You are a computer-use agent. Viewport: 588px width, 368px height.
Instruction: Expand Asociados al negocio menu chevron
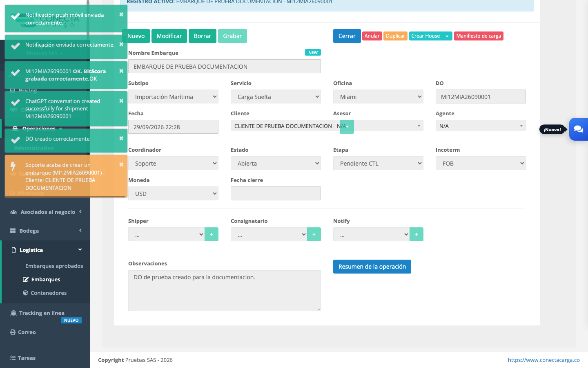[x=80, y=211]
